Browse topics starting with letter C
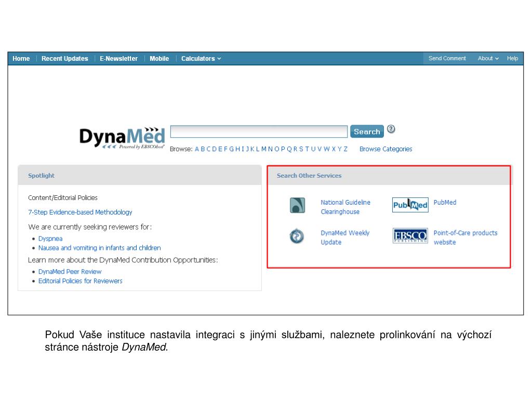This screenshot has width=532, height=399. point(208,149)
